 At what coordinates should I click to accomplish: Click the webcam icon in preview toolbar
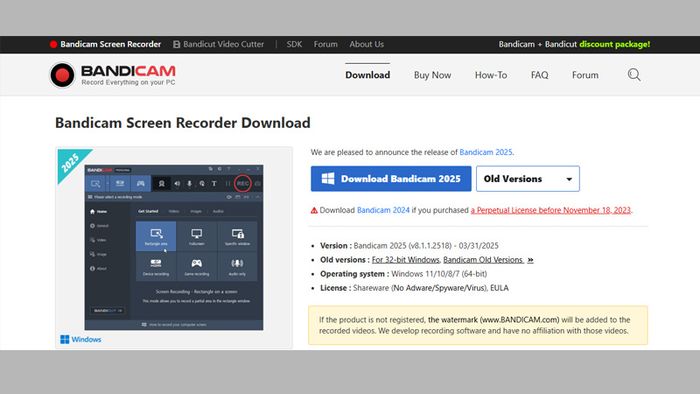coord(162,183)
